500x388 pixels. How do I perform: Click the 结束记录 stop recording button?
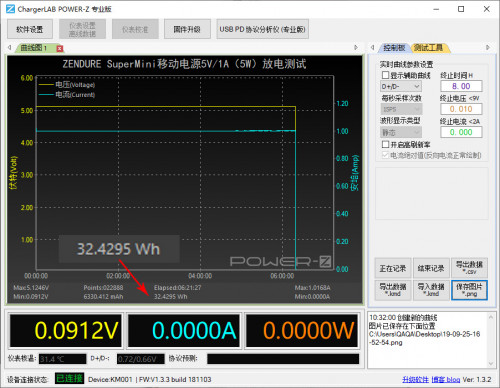pyautogui.click(x=431, y=268)
